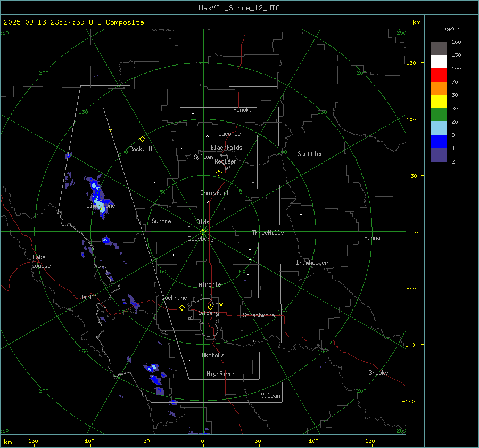This screenshot has height=448, width=479.
Task: Choose the yellow 30-50 legend swatch
Action: 439,102
